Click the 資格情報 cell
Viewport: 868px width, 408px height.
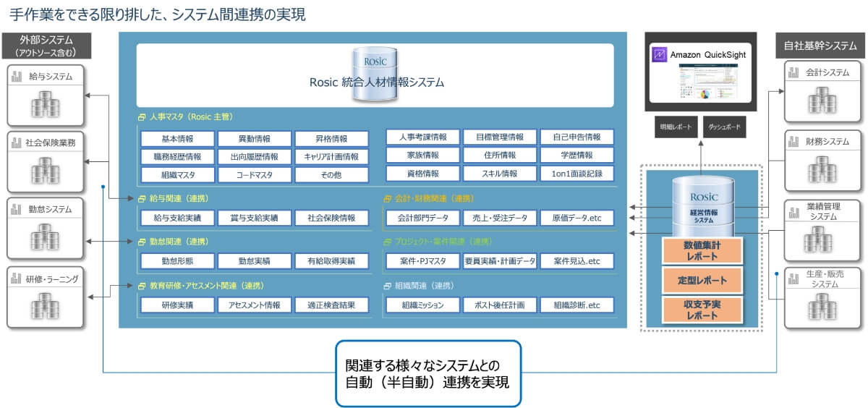point(422,173)
